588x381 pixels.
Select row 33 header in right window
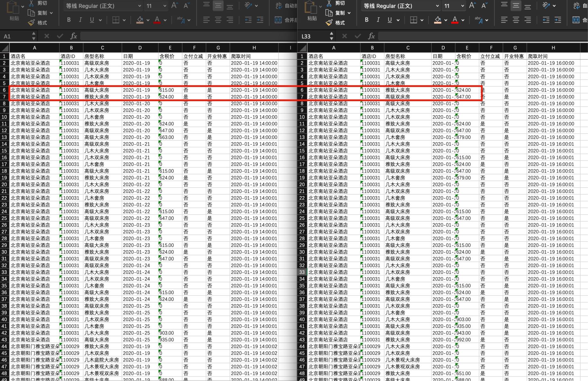tap(302, 272)
